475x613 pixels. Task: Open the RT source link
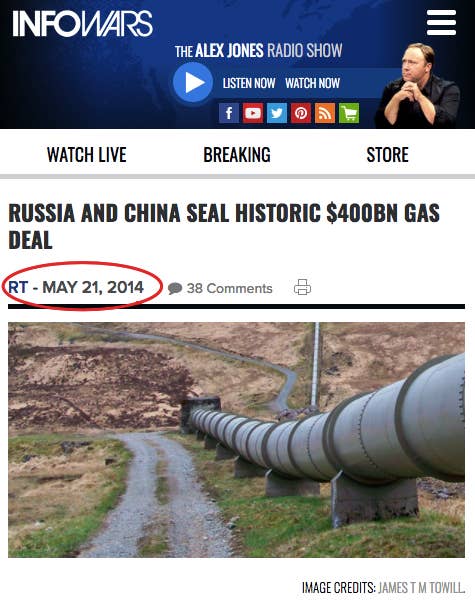(x=18, y=287)
